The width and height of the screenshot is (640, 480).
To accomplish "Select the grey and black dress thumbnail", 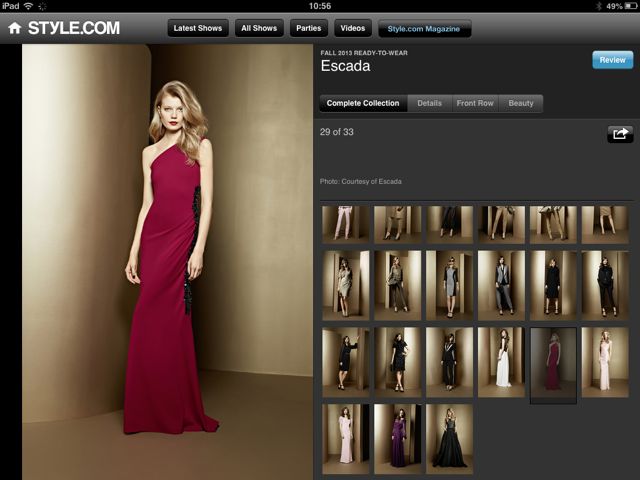I will (x=449, y=286).
